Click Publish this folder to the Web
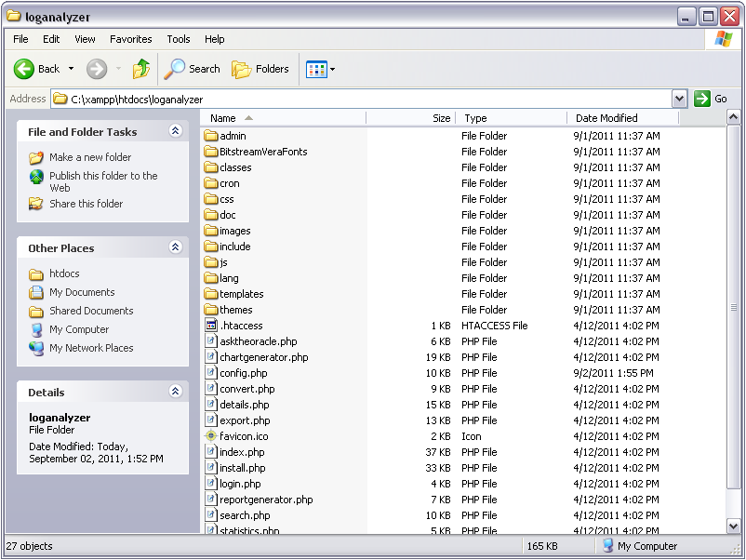Image resolution: width=746 pixels, height=560 pixels. tap(103, 181)
